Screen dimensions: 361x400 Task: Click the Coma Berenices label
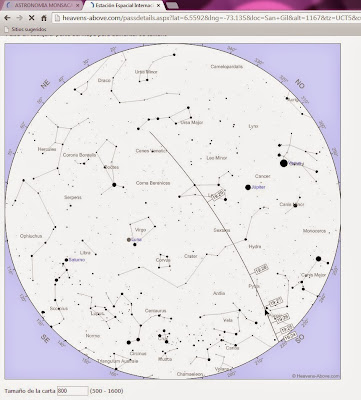[x=153, y=183]
